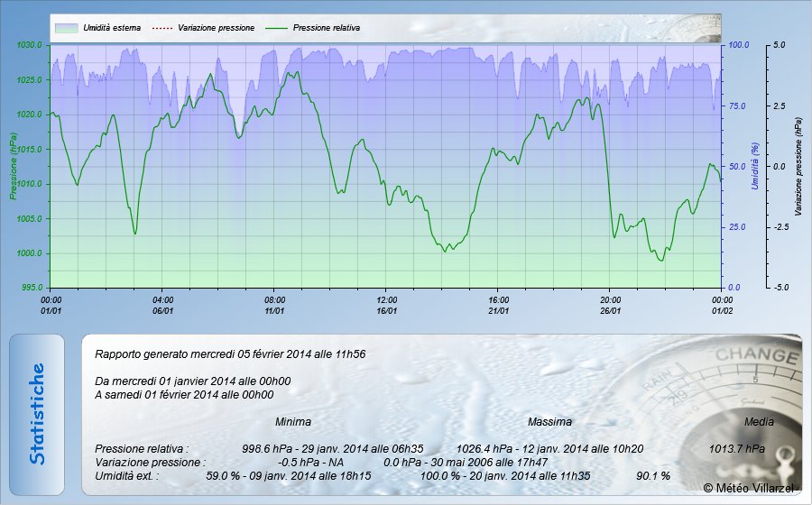Select the Umidità esterna legend label
Image resolution: width=812 pixels, height=505 pixels.
click(x=112, y=28)
